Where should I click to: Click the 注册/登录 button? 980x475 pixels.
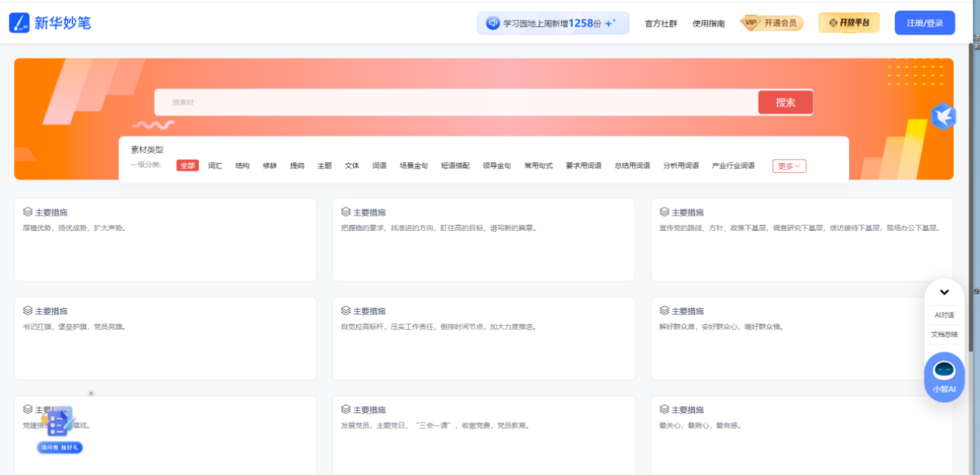coord(924,23)
